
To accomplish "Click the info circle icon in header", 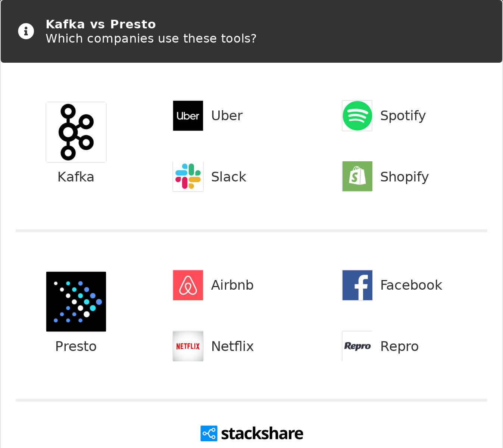I will pyautogui.click(x=26, y=31).
